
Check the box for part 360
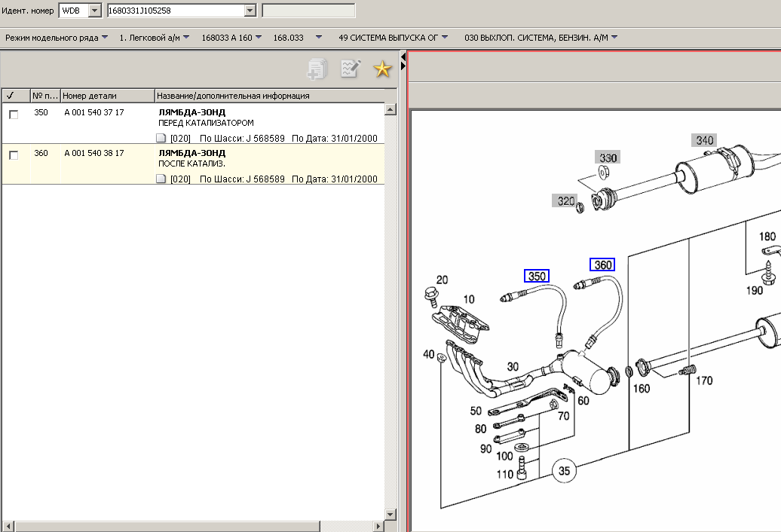[14, 155]
